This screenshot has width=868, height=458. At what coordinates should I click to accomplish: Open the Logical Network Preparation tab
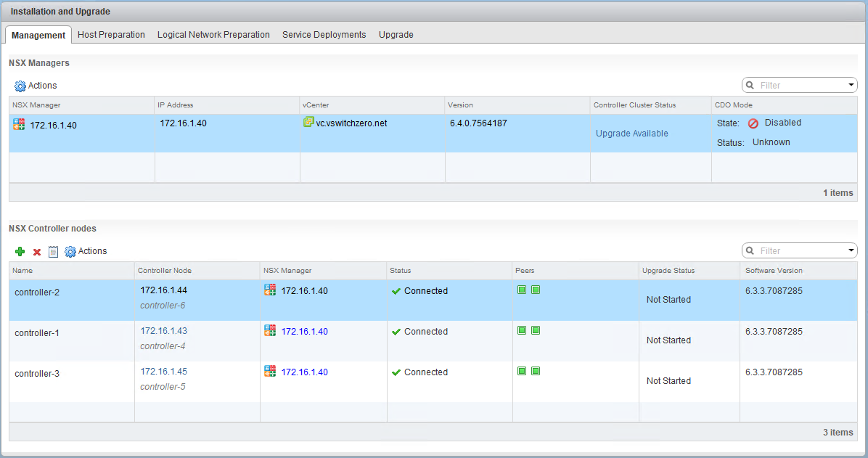pos(213,35)
